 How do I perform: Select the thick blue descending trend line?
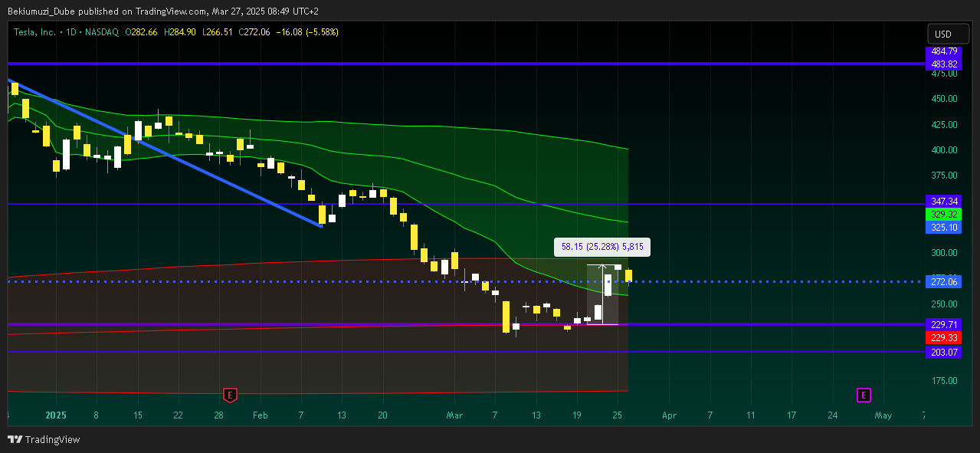point(165,153)
